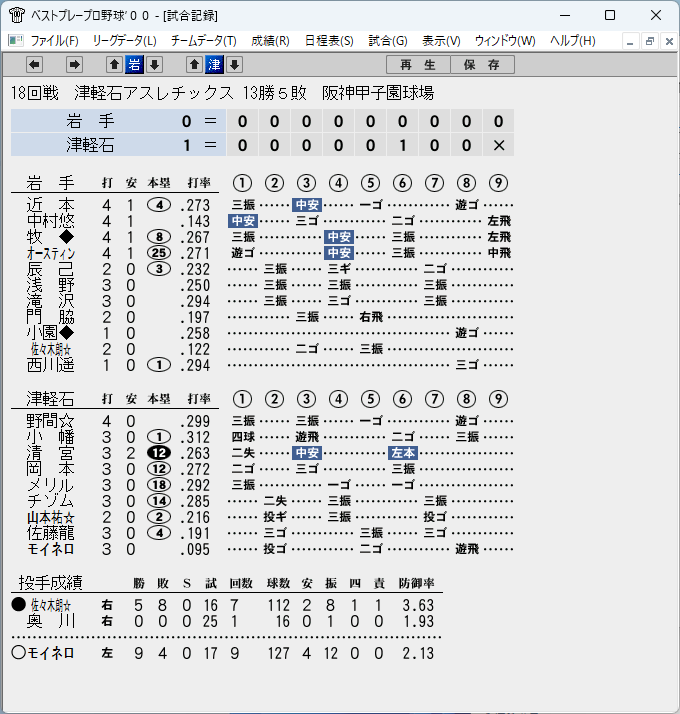Open the ファイル(F) menu
Image resolution: width=680 pixels, height=714 pixels.
54,41
